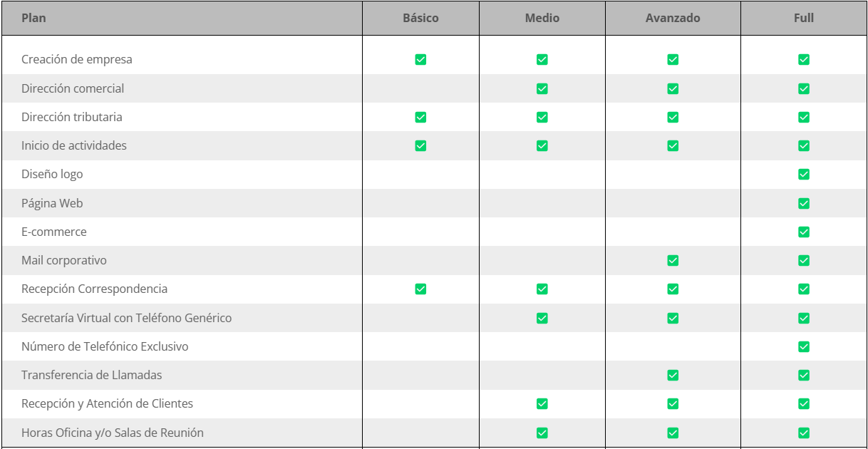The height and width of the screenshot is (449, 868).
Task: Click the Básico check for Recepción Correspondencia
Action: tap(420, 289)
